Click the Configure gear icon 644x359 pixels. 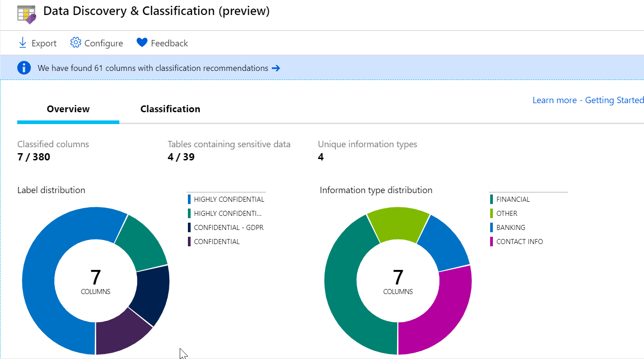[x=75, y=43]
